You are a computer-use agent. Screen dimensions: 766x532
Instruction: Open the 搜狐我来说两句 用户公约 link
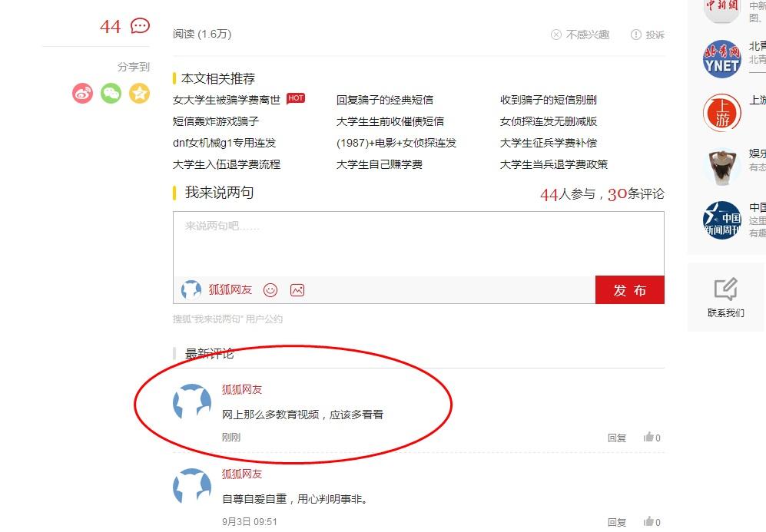[x=227, y=319]
